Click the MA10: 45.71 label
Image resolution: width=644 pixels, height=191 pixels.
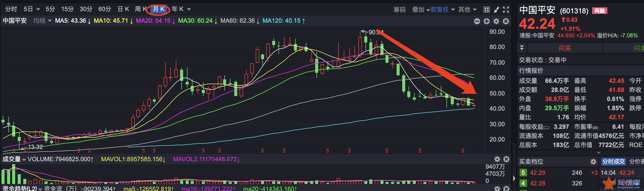(x=114, y=21)
